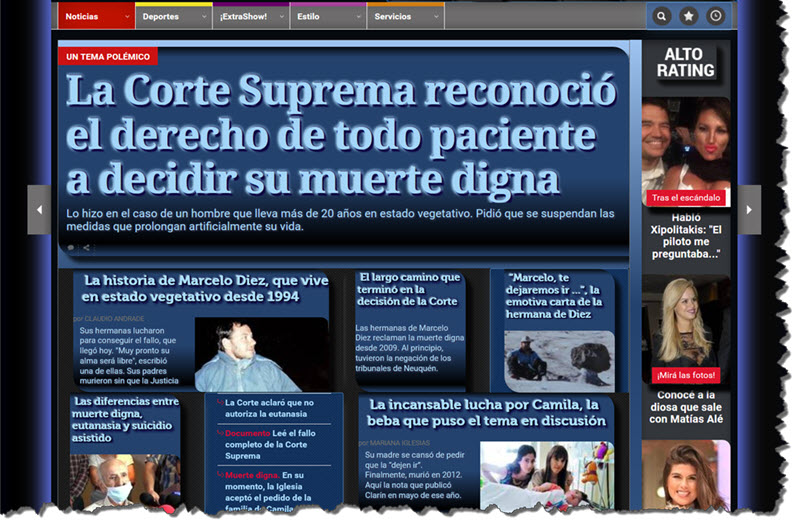Click author name 'por CLAUDIO ANDRADE'
800x527 pixels.
click(109, 318)
